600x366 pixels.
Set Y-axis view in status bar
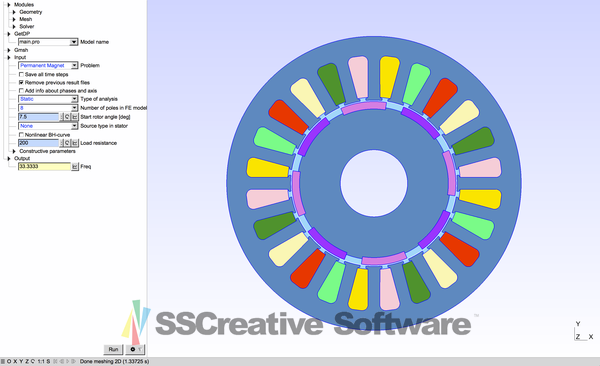(x=21, y=361)
